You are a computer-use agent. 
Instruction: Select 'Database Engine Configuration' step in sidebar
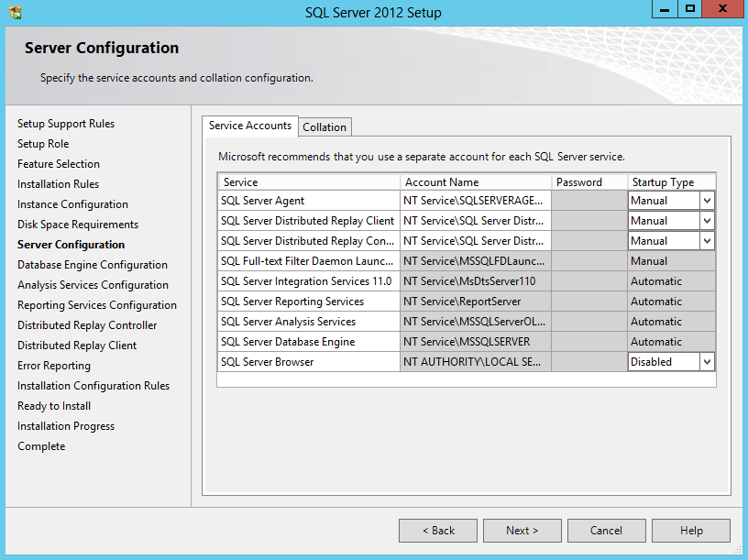click(93, 265)
